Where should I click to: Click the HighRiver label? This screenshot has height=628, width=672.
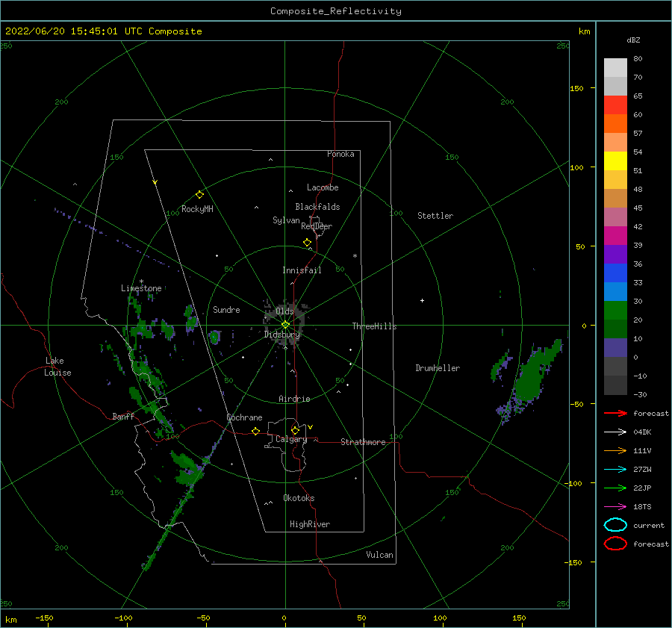pos(309,524)
